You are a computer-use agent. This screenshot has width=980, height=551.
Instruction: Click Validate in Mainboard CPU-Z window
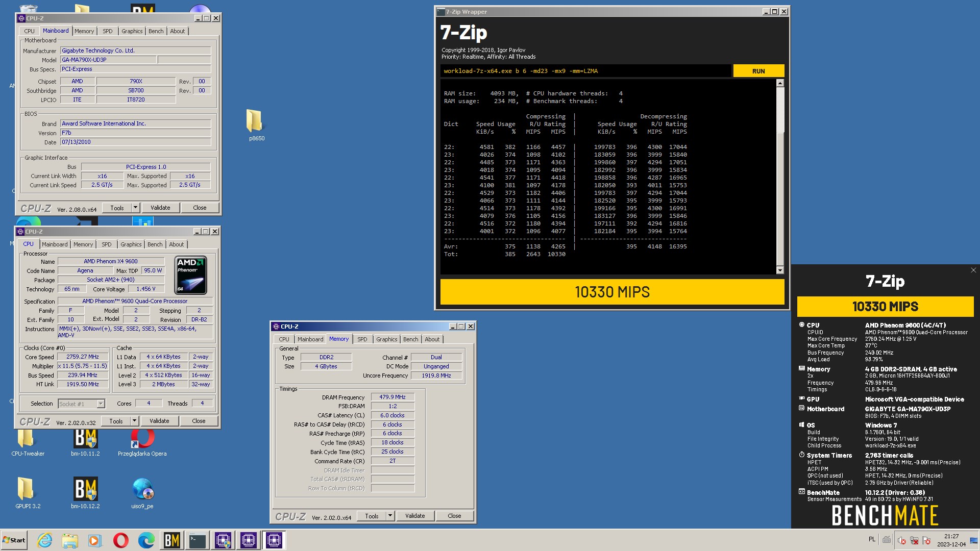click(160, 208)
